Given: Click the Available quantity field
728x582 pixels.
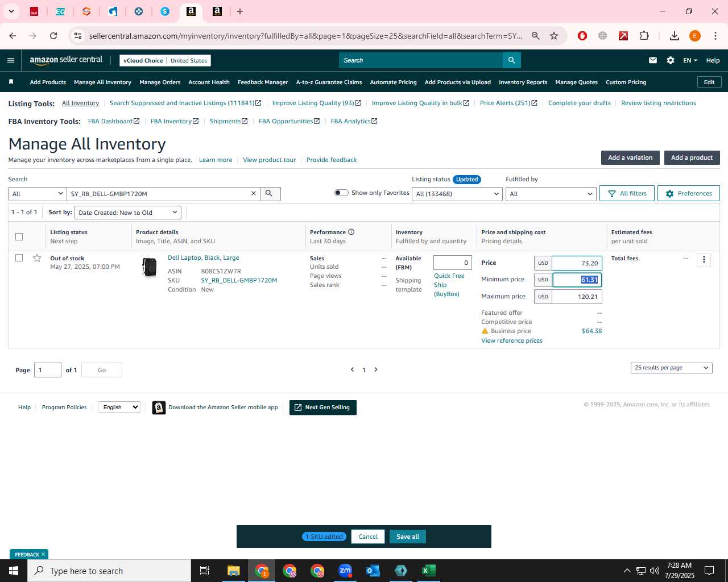Looking at the screenshot, I should [452, 263].
